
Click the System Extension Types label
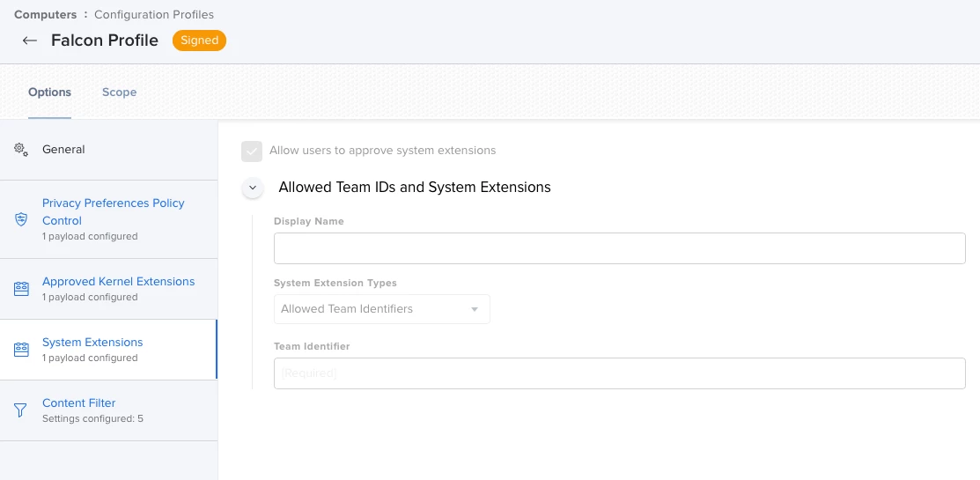[x=335, y=283]
